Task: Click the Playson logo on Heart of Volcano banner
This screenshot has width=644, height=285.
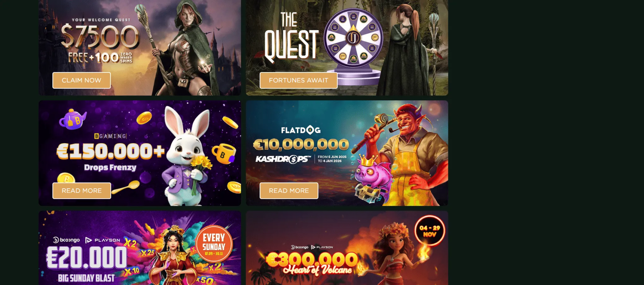Action: pos(322,247)
